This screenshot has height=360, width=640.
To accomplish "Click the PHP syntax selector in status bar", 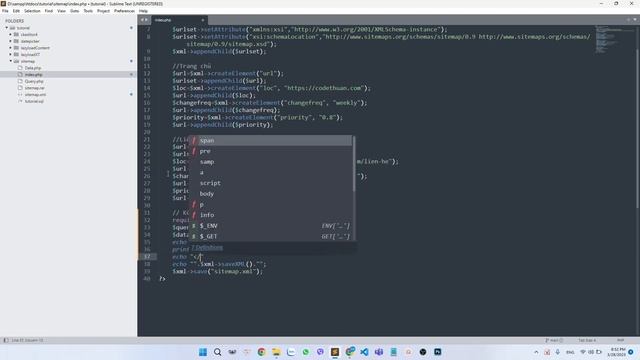I will click(x=620, y=340).
